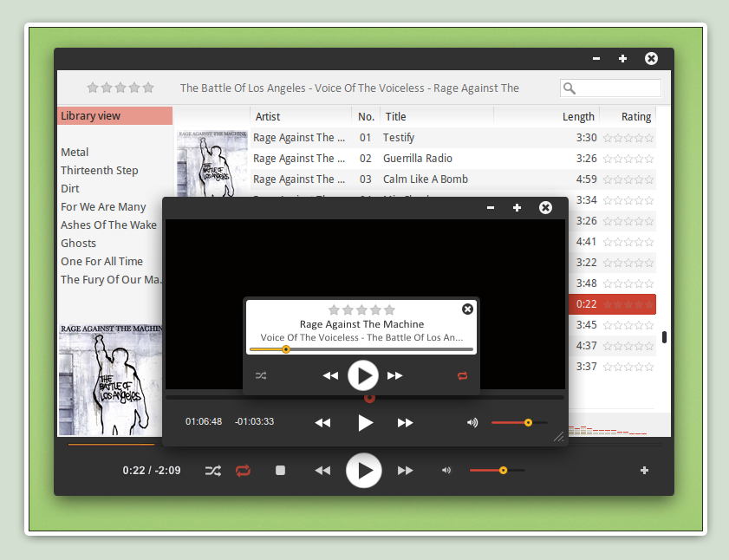Maximize the main music player window

tap(622, 58)
